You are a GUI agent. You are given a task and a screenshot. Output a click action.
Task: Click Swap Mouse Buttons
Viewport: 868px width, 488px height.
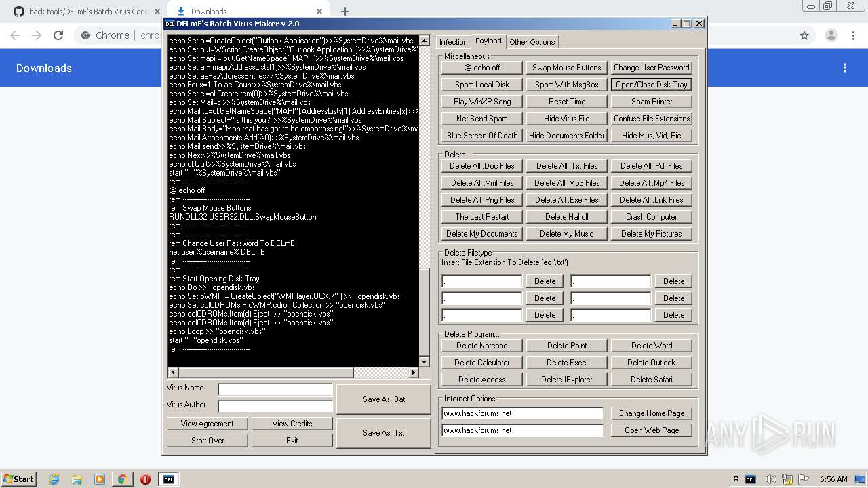tap(567, 68)
